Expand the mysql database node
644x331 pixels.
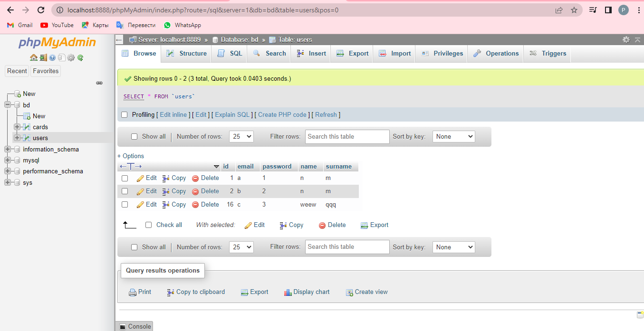7,161
